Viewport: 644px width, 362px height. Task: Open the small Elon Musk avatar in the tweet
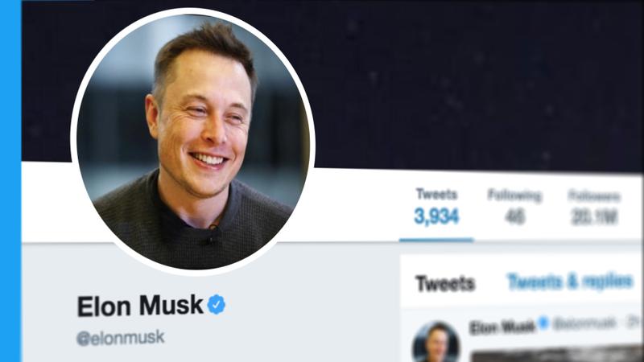tap(436, 343)
